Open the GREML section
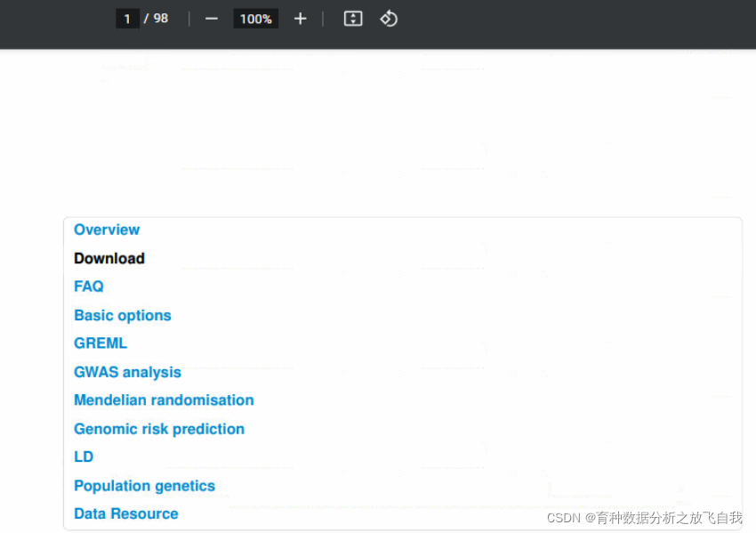Image resolution: width=756 pixels, height=533 pixels. click(101, 343)
